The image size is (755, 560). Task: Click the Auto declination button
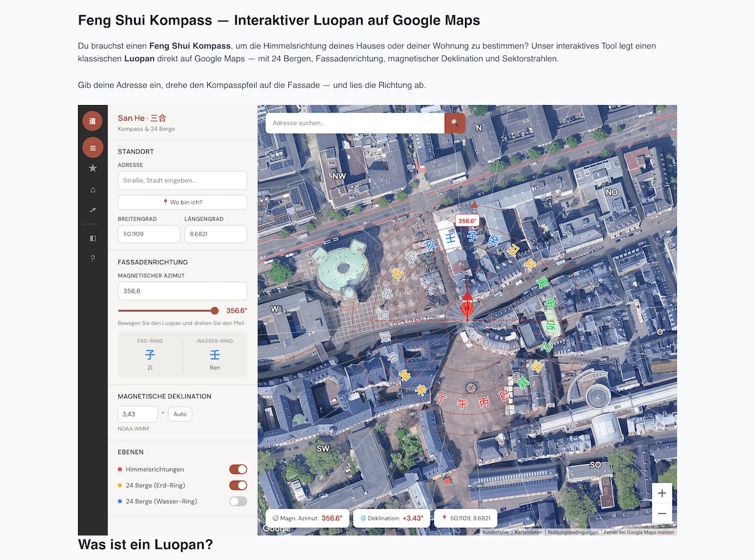180,414
